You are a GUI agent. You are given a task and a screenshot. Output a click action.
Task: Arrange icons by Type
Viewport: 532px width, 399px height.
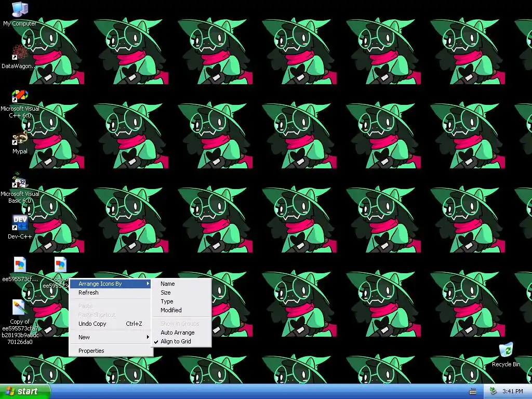click(181, 301)
